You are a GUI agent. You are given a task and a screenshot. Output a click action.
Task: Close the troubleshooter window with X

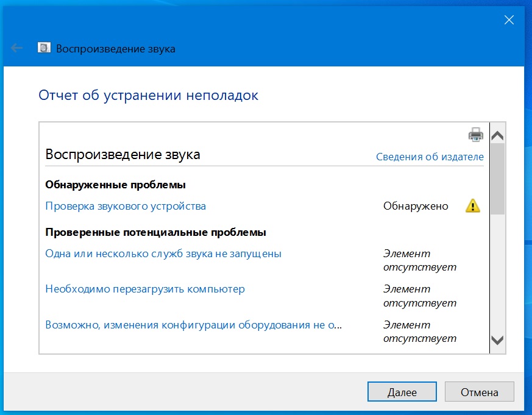[509, 20]
